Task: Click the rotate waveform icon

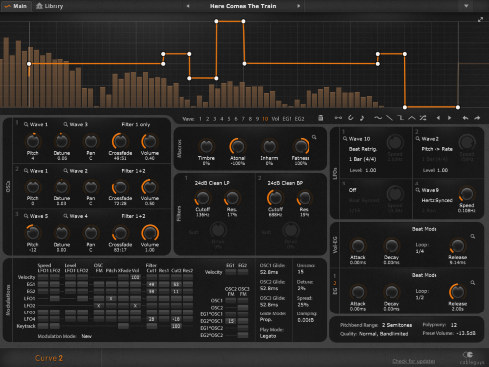Action: (350, 118)
